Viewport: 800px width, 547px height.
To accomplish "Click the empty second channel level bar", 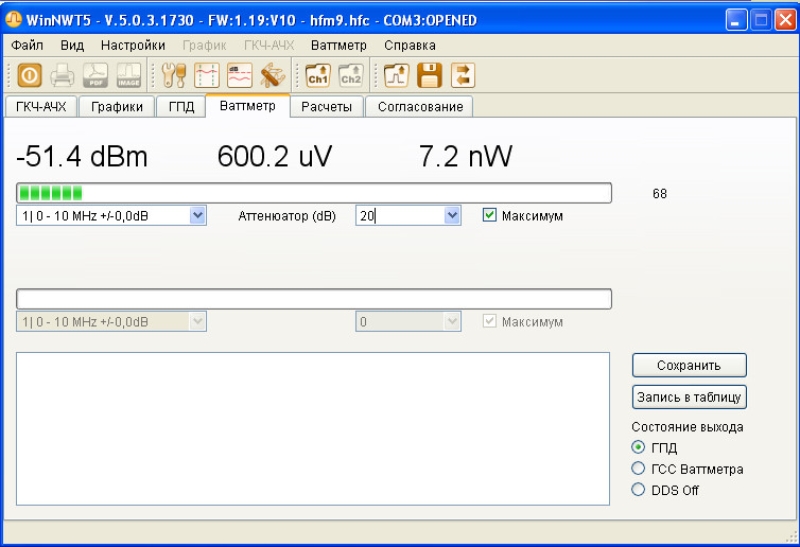I will coord(314,299).
